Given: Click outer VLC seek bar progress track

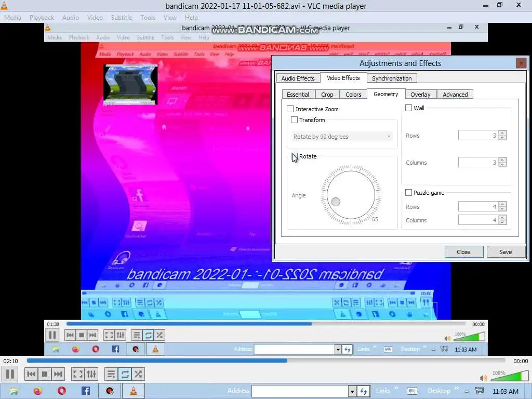Looking at the screenshot, I should pos(267,361).
